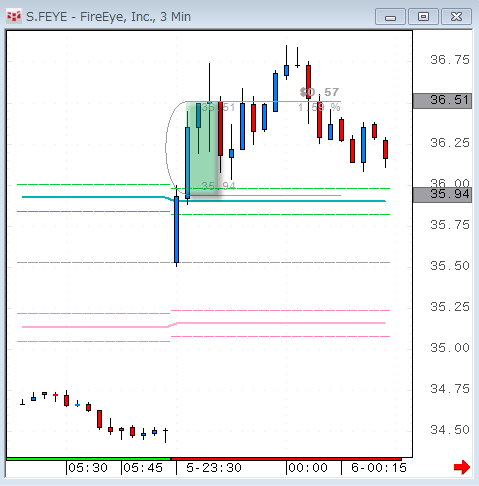Select the solid pink indicator line
The image size is (479, 486).
(280, 323)
